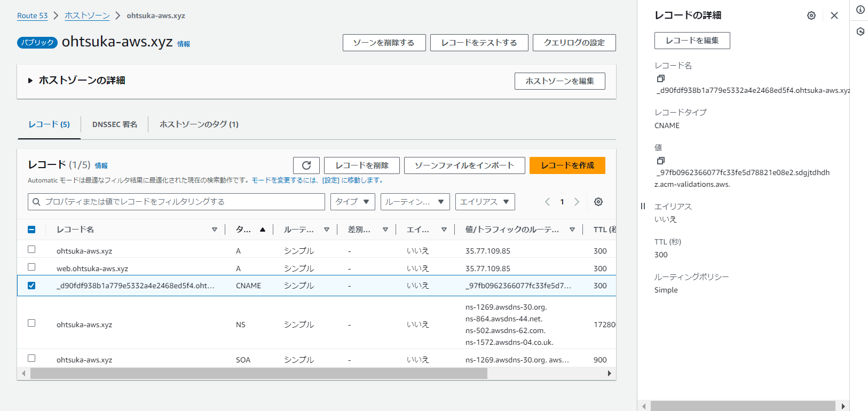Click the refresh records icon button

[306, 165]
